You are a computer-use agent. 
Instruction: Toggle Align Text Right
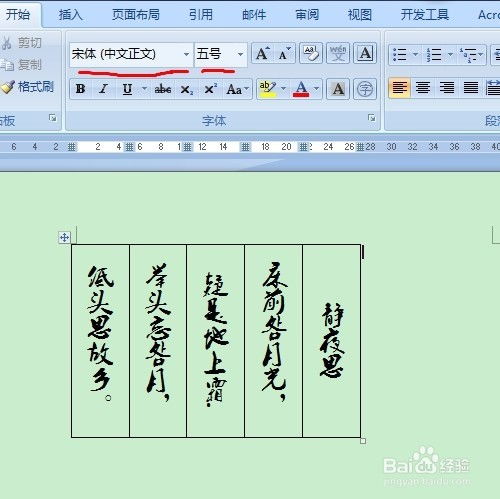[447, 88]
